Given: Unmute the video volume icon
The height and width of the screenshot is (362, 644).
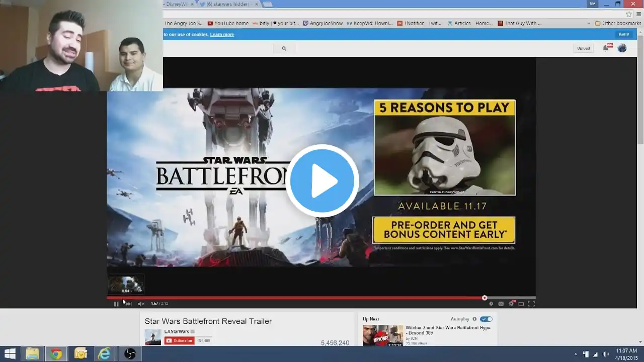Looking at the screenshot, I should 141,304.
